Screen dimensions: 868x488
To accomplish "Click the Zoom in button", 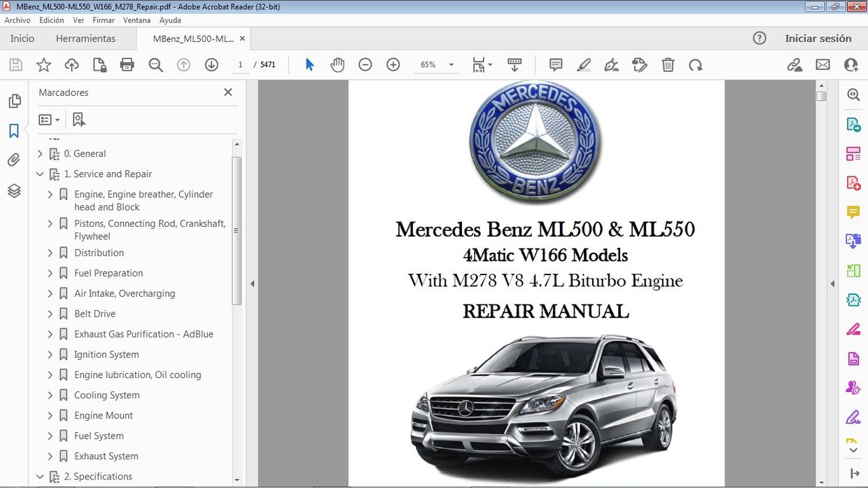I will (x=393, y=64).
